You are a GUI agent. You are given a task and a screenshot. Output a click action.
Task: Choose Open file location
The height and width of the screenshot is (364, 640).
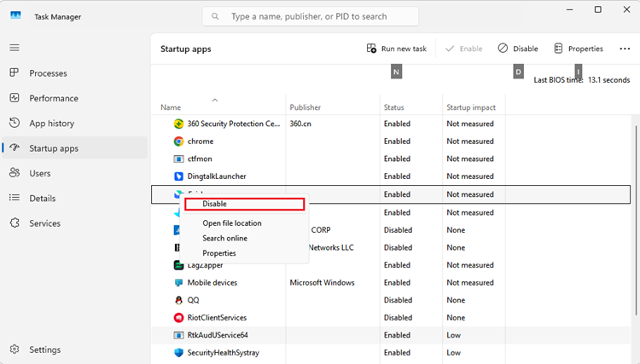(232, 223)
